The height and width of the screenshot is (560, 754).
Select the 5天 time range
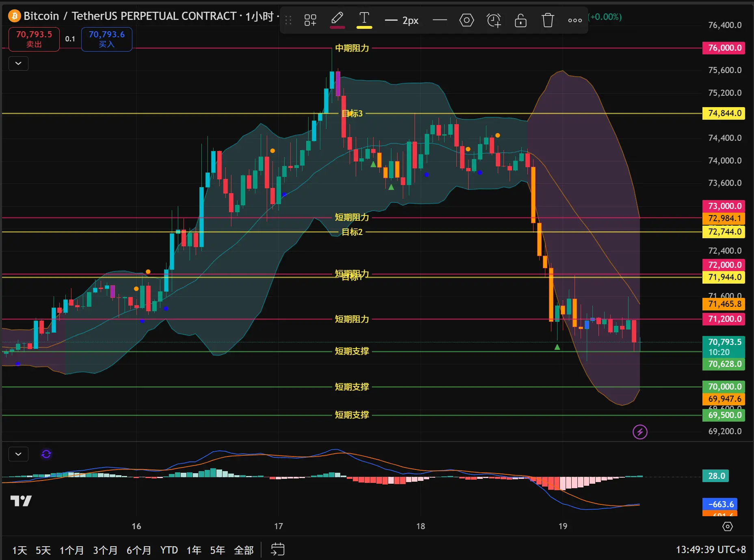(43, 550)
